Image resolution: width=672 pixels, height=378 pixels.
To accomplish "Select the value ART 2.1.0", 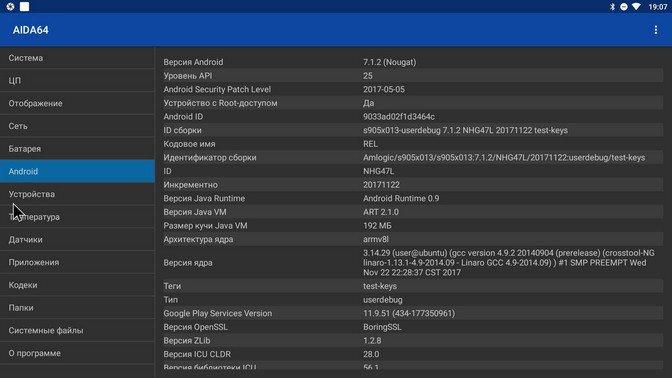I will 381,212.
